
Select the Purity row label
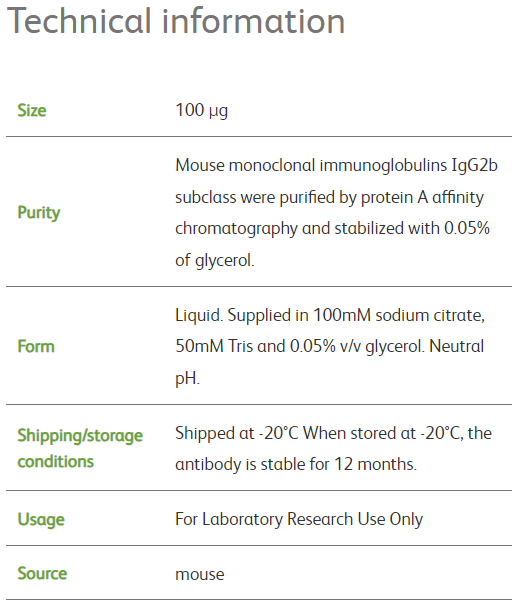pyautogui.click(x=39, y=213)
